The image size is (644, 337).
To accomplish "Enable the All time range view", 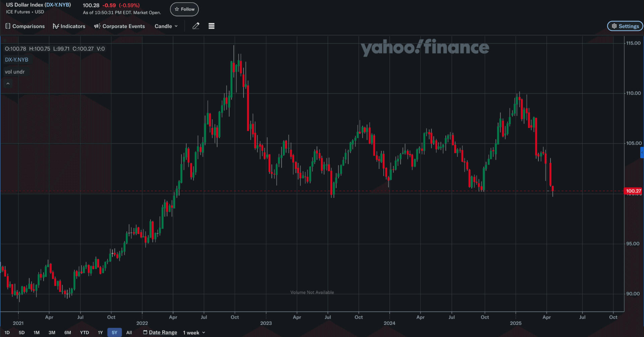I will tap(129, 332).
